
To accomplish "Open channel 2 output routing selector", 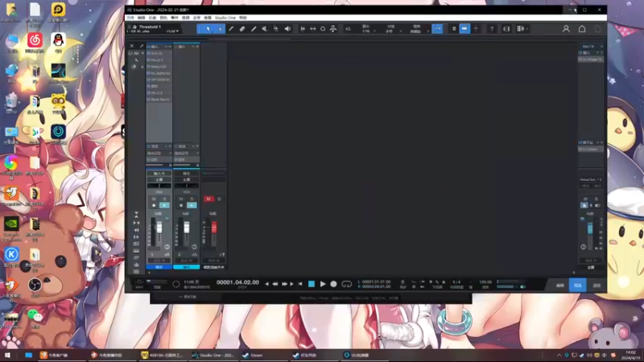I will (x=186, y=179).
